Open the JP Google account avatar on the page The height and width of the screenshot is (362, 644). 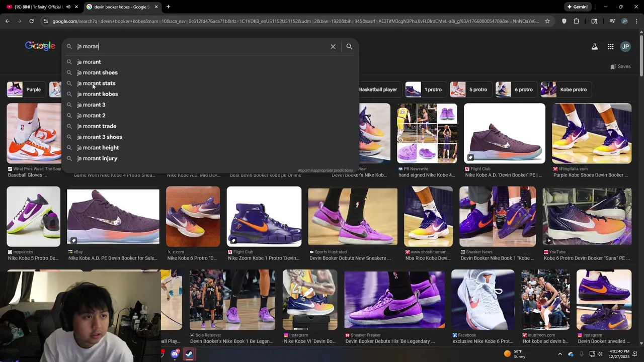625,47
